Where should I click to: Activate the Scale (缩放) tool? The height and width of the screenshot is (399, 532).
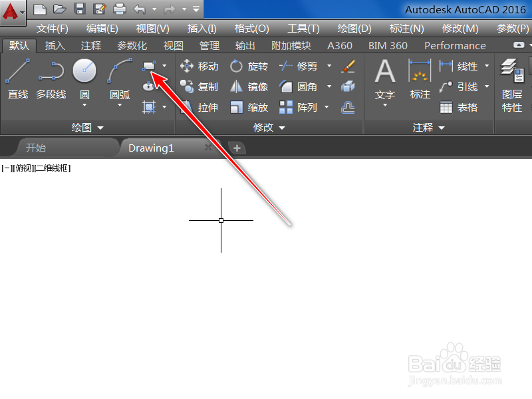pos(249,108)
